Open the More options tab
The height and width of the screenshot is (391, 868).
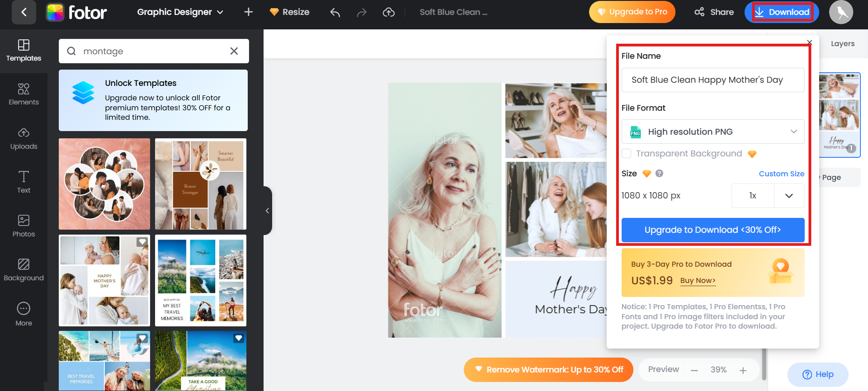[24, 314]
